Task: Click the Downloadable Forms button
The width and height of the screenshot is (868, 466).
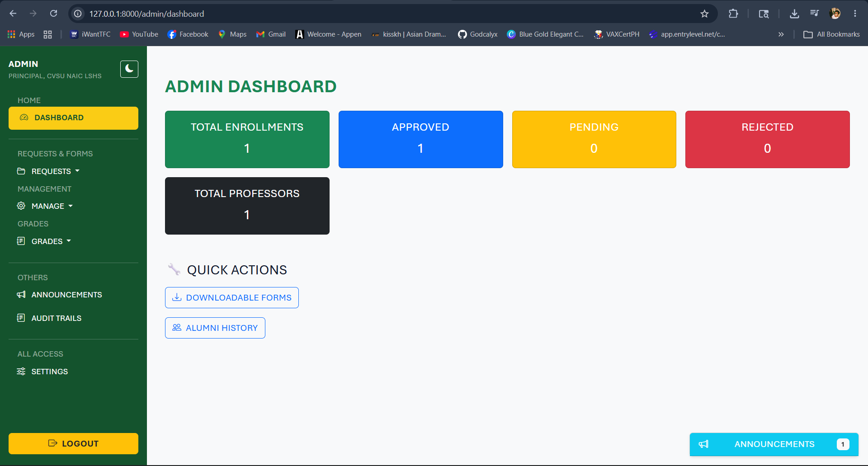Action: (x=232, y=298)
